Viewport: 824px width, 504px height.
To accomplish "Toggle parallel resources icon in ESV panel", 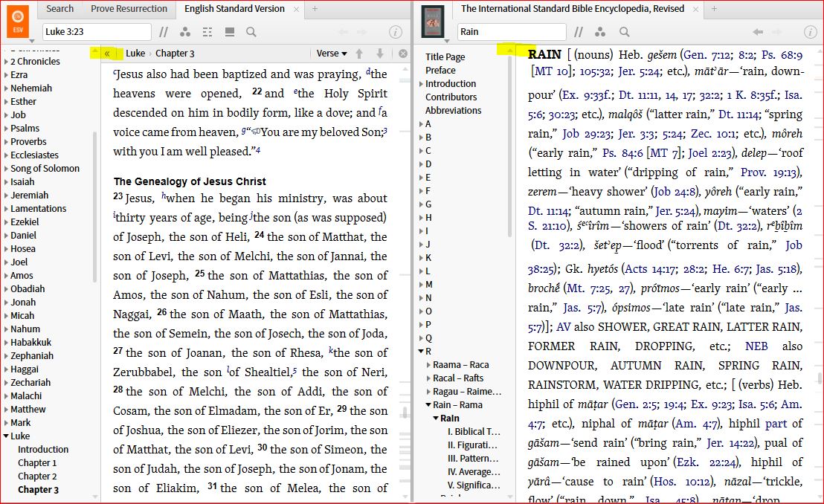I will point(164,32).
